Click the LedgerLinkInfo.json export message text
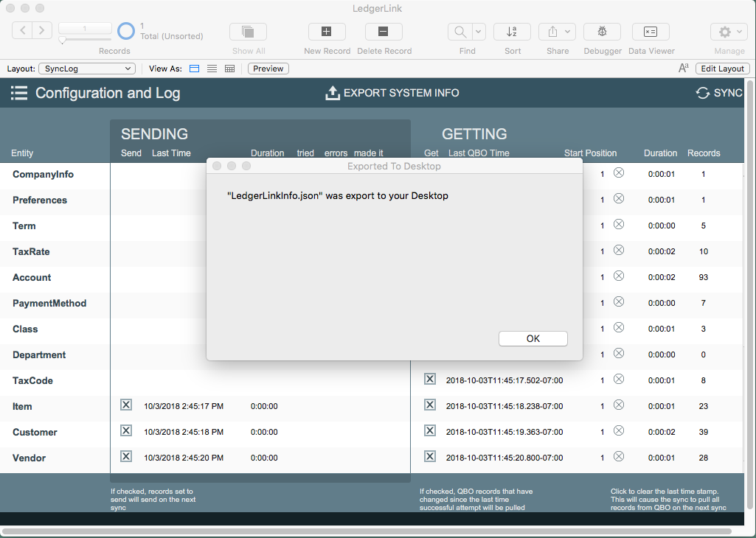Screen dimensions: 756x538 click(338, 195)
